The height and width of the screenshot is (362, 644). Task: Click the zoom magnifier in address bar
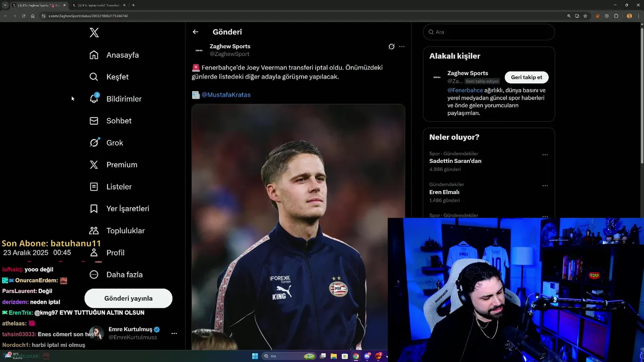(569, 16)
